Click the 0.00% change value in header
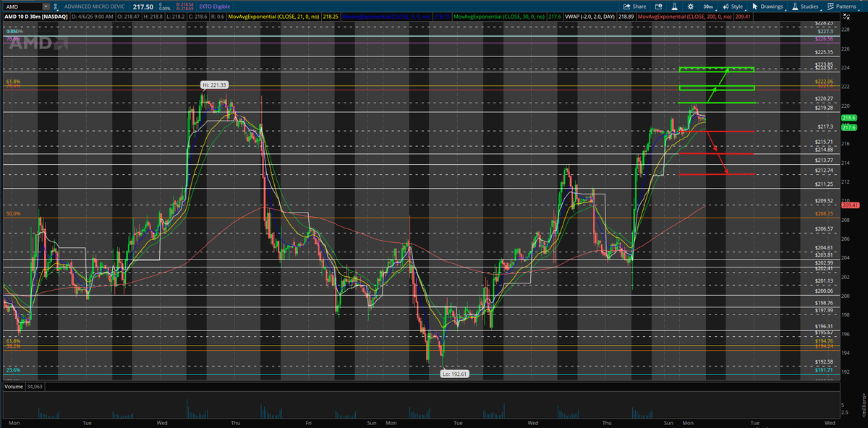 [x=165, y=9]
